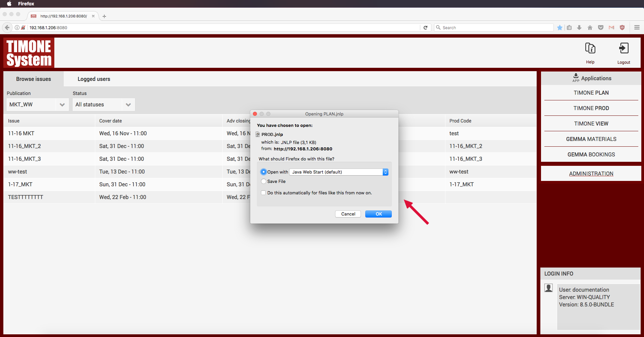Viewport: 644px width, 337px height.
Task: Check Do this automatically for files
Action: pyautogui.click(x=263, y=193)
